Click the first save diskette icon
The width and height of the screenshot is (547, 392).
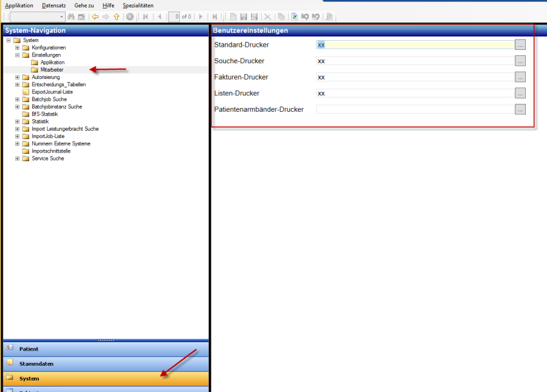[x=244, y=16]
